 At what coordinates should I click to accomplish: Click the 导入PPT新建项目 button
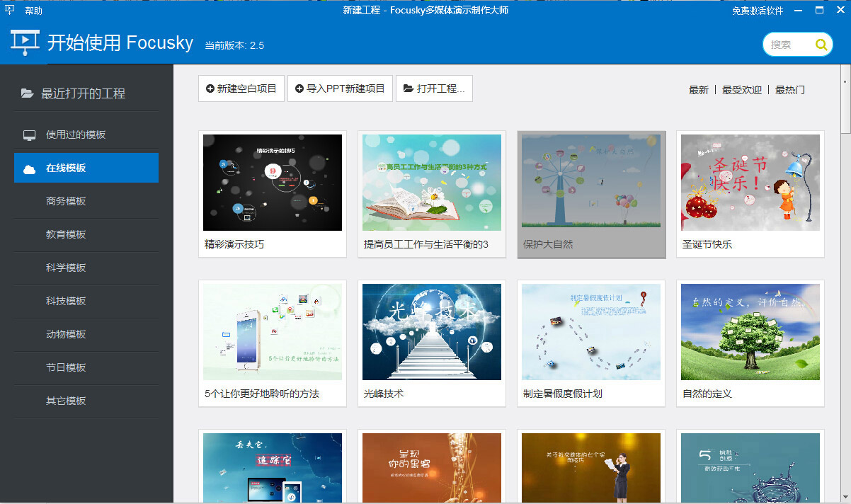pos(340,88)
